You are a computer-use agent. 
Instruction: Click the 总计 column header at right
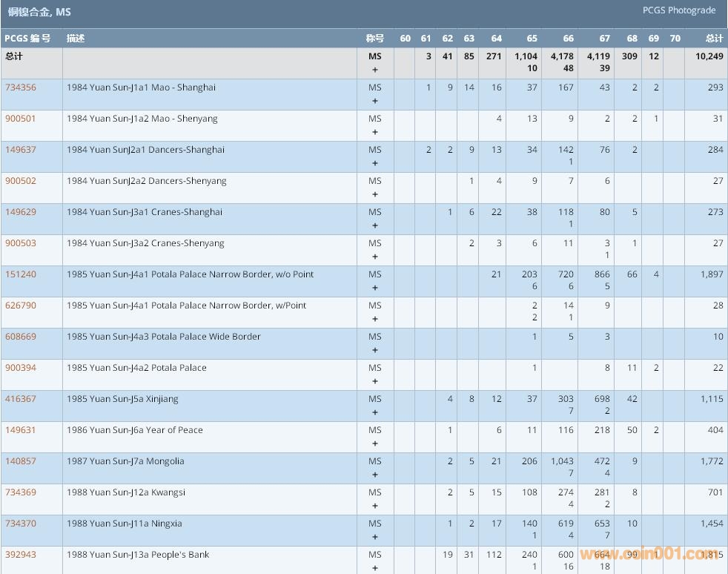click(x=713, y=39)
